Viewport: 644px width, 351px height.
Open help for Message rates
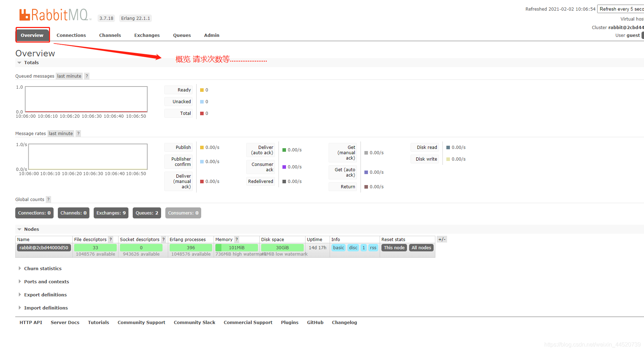(78, 133)
